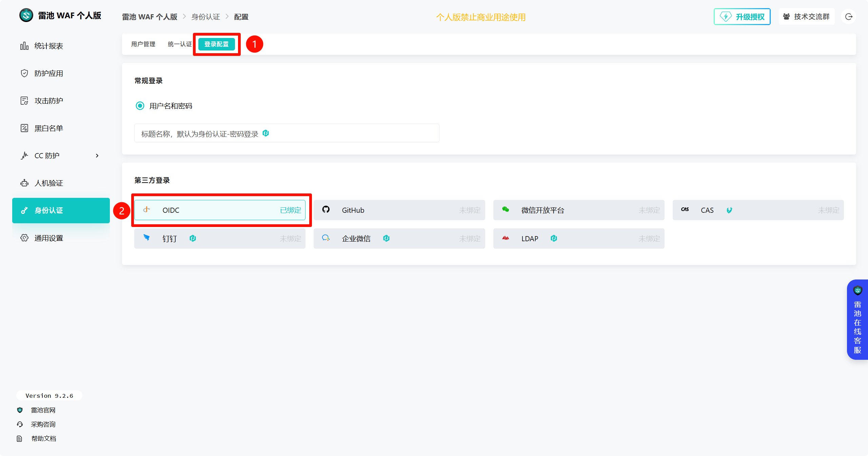Open 通用设置 gear sidebar item

(48, 238)
